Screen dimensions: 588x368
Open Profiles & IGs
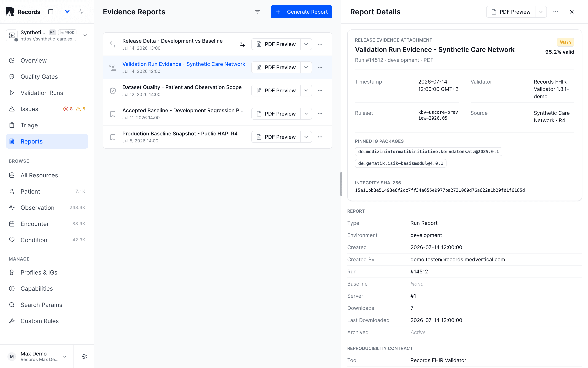tap(47, 272)
